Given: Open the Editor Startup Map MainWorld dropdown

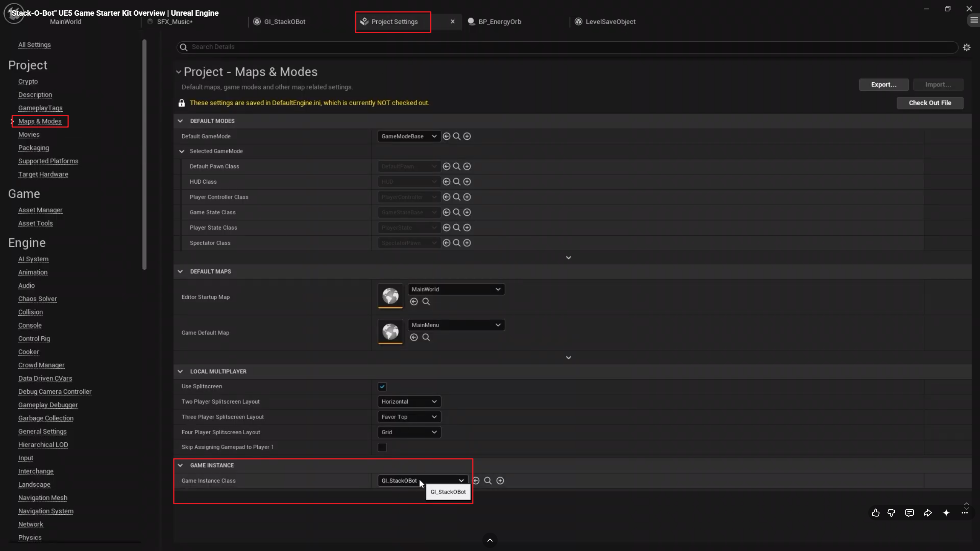Looking at the screenshot, I should point(456,289).
